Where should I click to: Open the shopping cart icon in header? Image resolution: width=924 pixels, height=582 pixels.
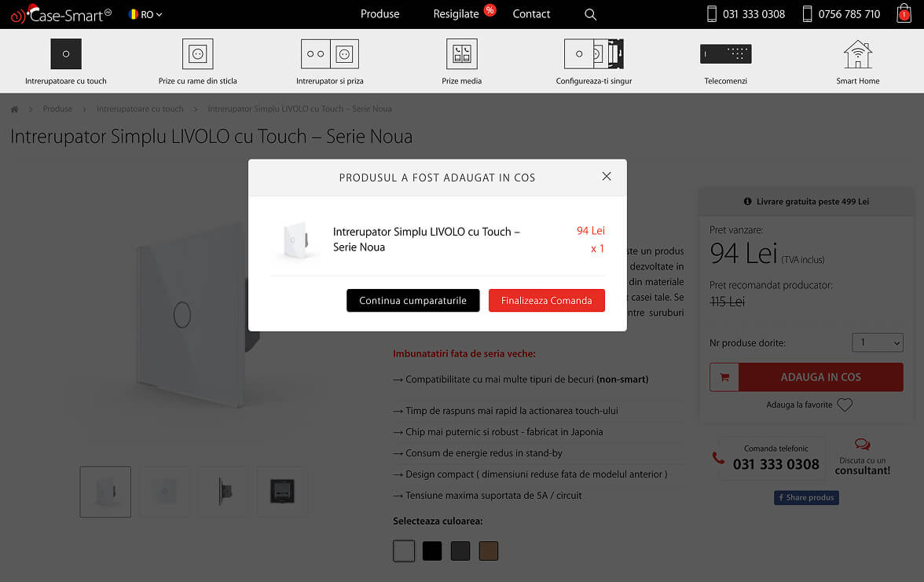pos(903,13)
